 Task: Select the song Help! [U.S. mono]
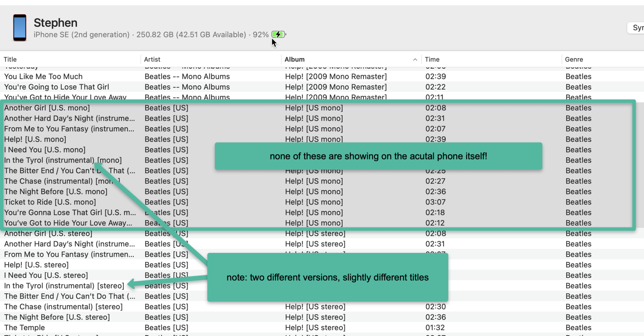(x=35, y=139)
